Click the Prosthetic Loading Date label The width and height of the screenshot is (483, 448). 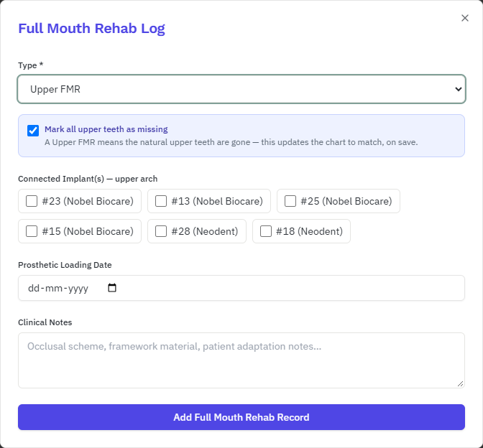click(x=65, y=265)
